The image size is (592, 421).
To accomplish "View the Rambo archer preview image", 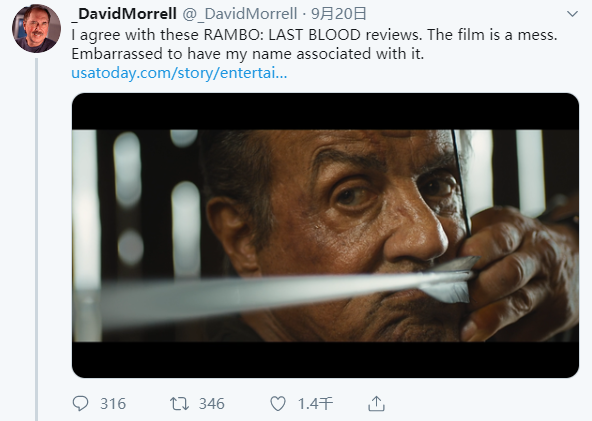I will [325, 235].
